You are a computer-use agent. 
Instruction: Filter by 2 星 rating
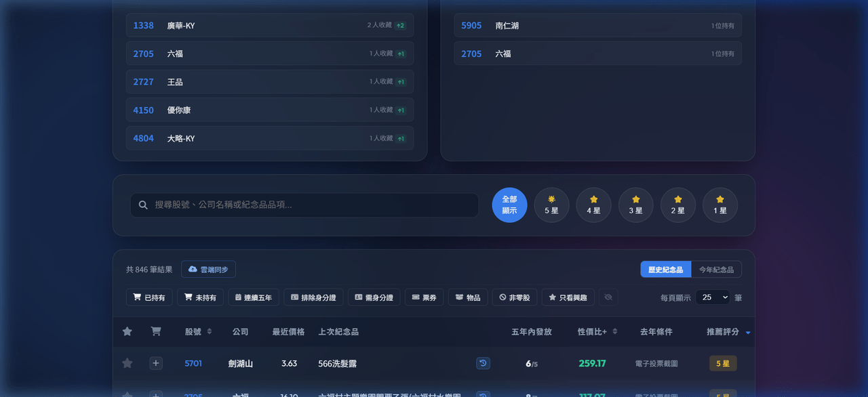tap(677, 205)
